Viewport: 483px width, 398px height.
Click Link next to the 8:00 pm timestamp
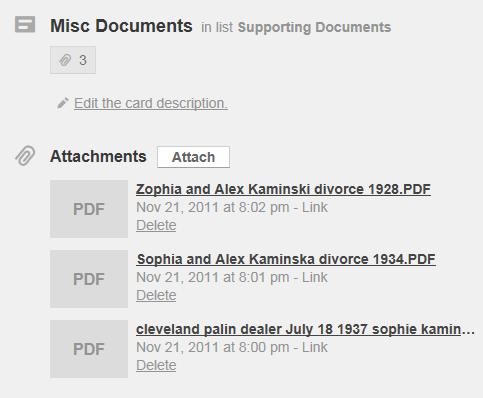(315, 347)
